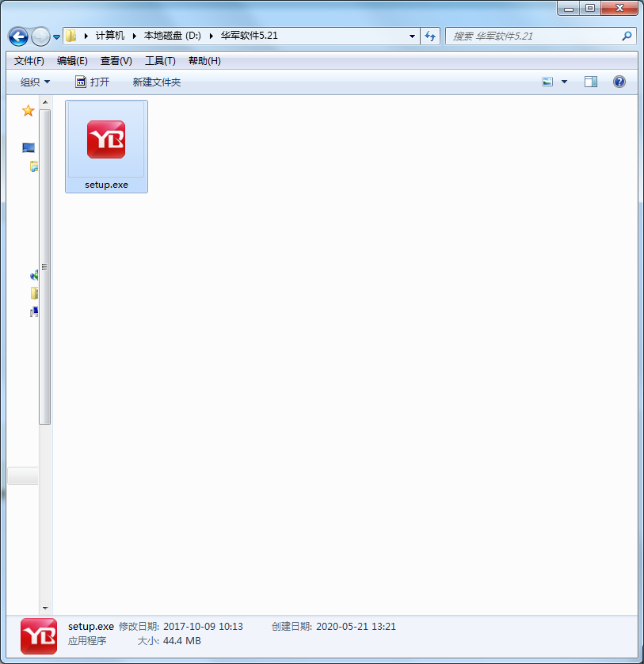Open the recent pages dropdown arrow
This screenshot has height=664, width=644.
click(56, 36)
